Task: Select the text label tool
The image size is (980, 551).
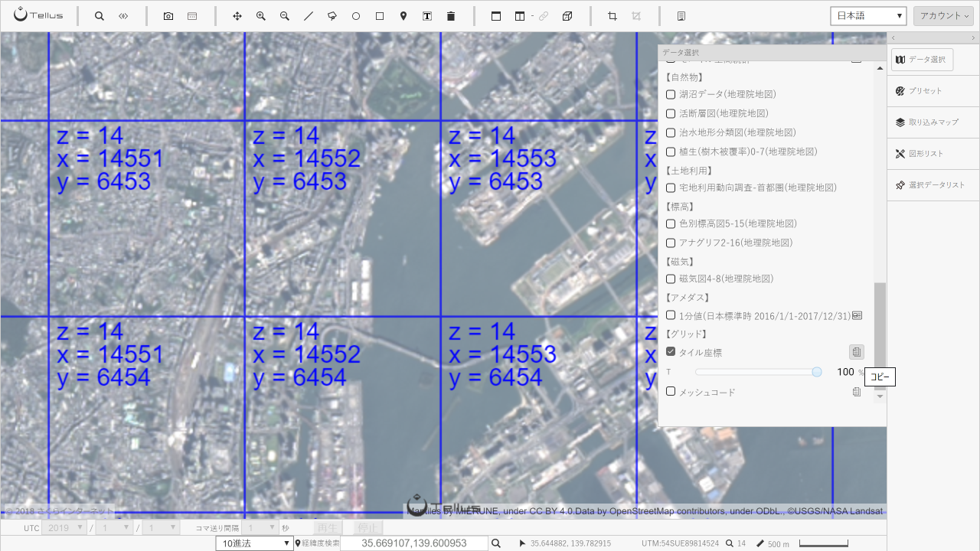Action: tap(427, 16)
